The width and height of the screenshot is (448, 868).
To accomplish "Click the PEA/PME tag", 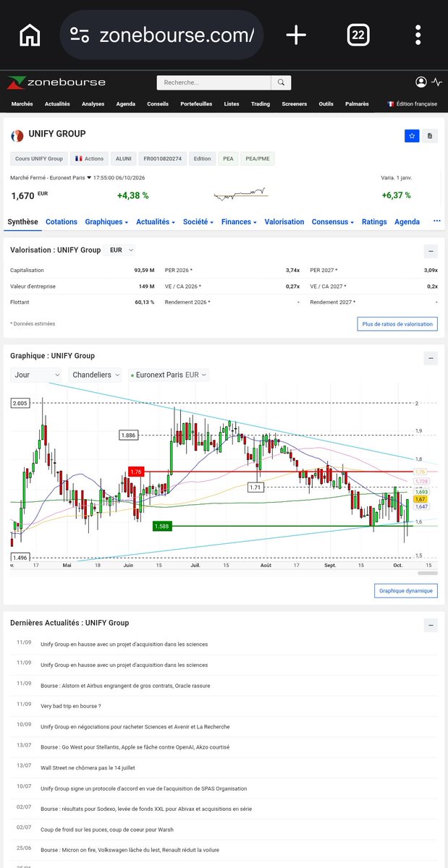I will (x=258, y=158).
